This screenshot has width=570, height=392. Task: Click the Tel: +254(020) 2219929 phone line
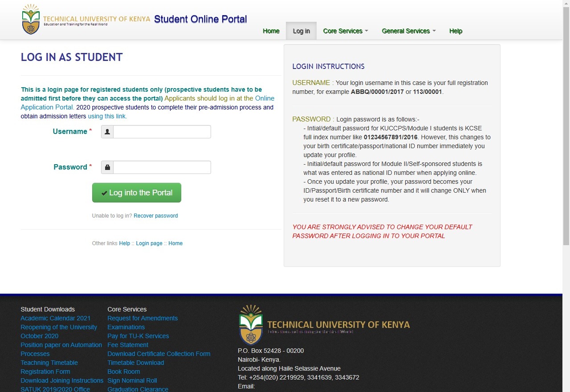pos(298,377)
